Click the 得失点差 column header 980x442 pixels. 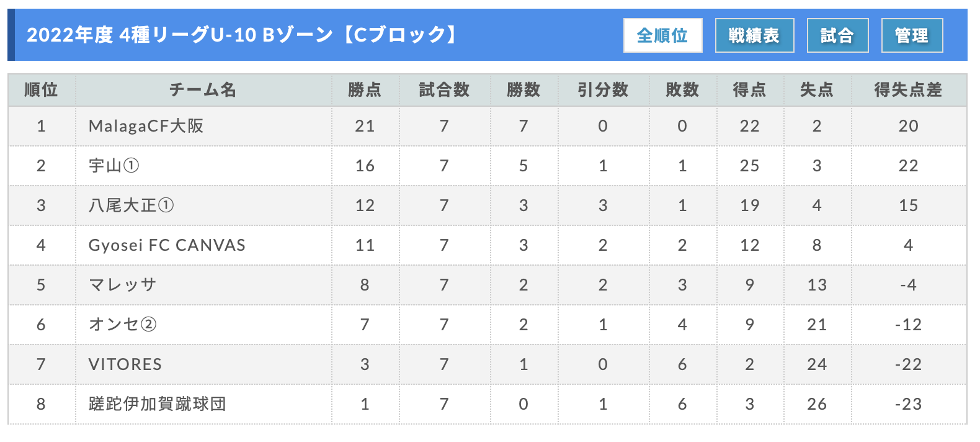pos(909,90)
